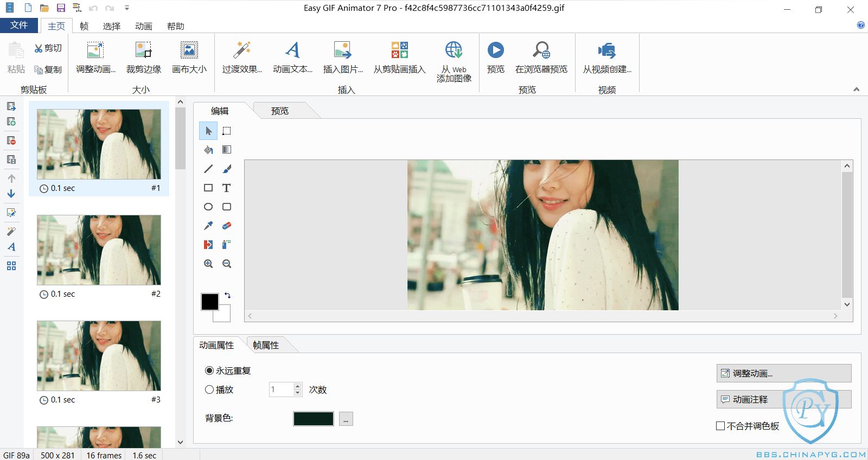Switch to the 预览 preview tab of editor
The image size is (868, 460).
[280, 111]
